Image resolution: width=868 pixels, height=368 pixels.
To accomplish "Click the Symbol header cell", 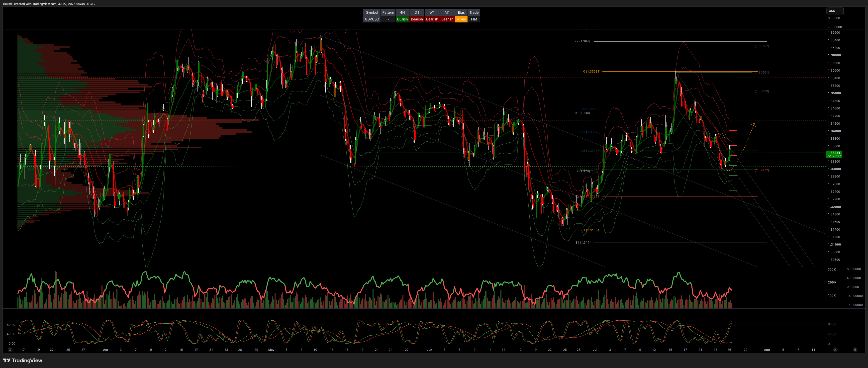I will tap(372, 12).
